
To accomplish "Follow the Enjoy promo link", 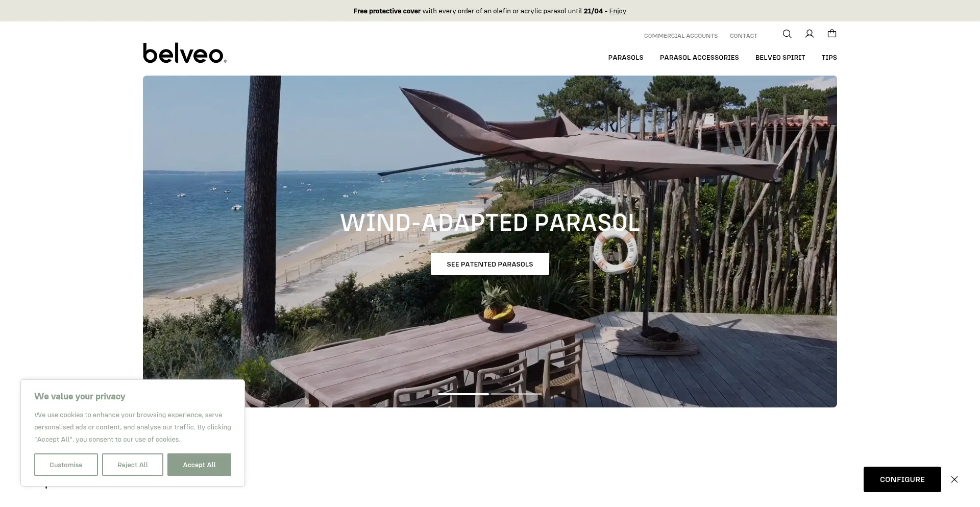I will pyautogui.click(x=618, y=11).
